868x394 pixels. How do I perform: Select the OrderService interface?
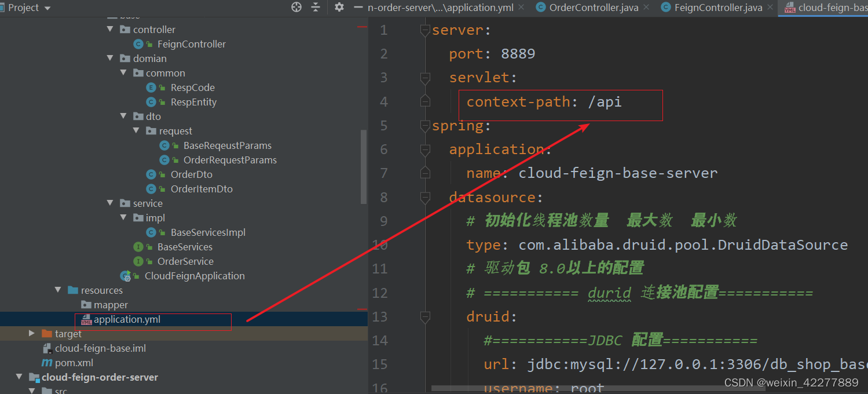point(185,261)
